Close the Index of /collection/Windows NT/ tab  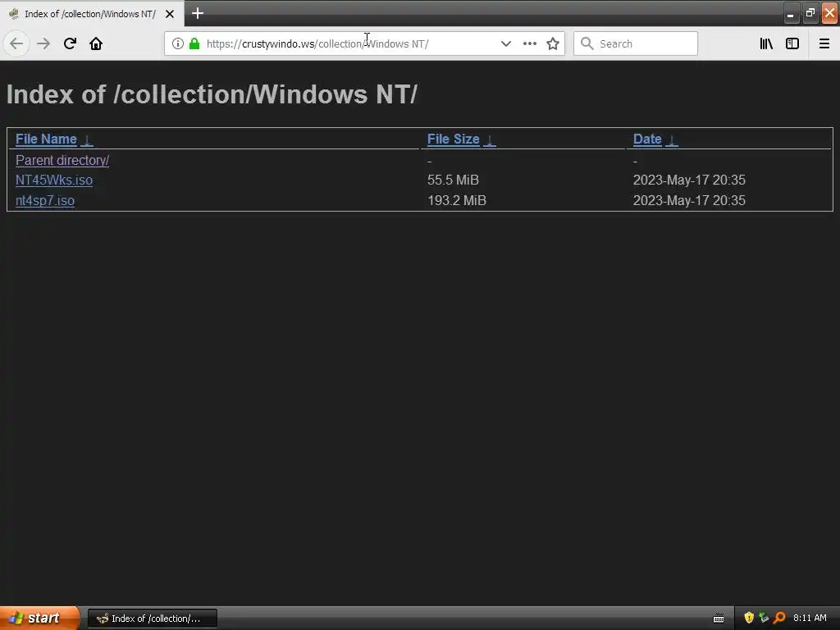169,14
